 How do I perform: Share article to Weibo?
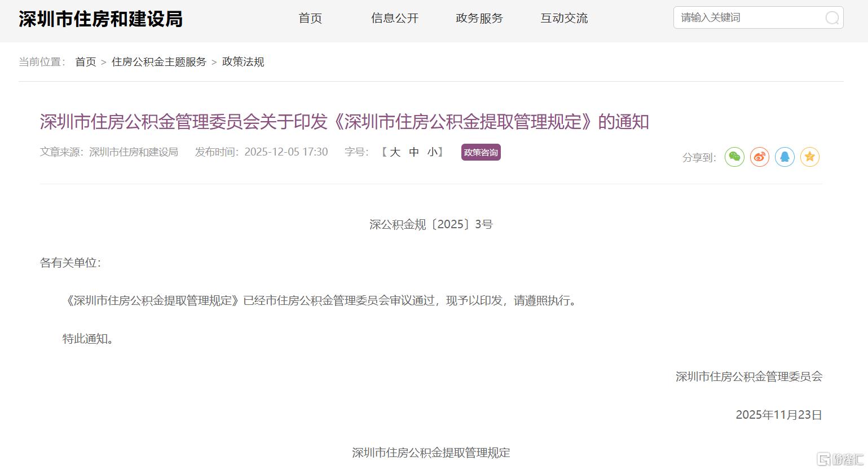tap(760, 157)
